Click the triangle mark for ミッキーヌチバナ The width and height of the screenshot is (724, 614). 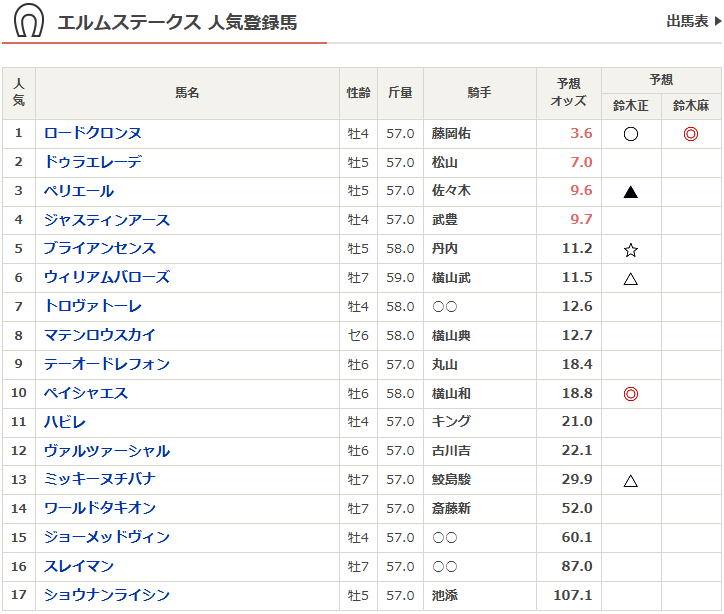point(631,481)
